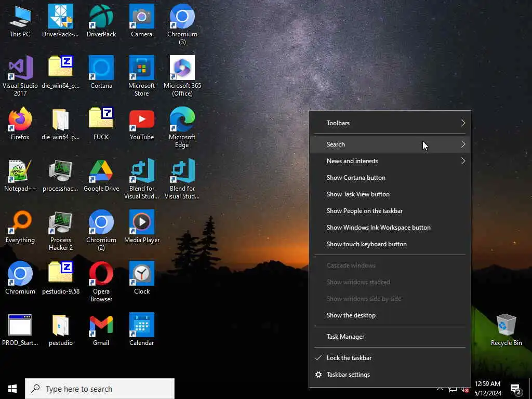Select the Google Drive shortcut
532x399 pixels.
coord(101,176)
